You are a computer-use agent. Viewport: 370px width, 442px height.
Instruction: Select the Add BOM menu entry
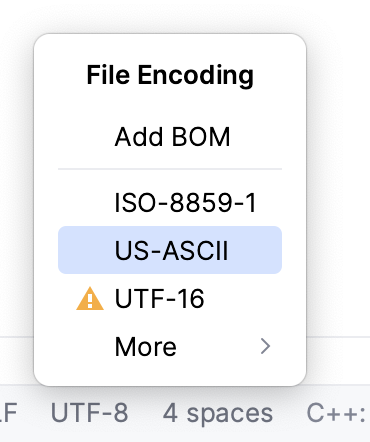170,137
